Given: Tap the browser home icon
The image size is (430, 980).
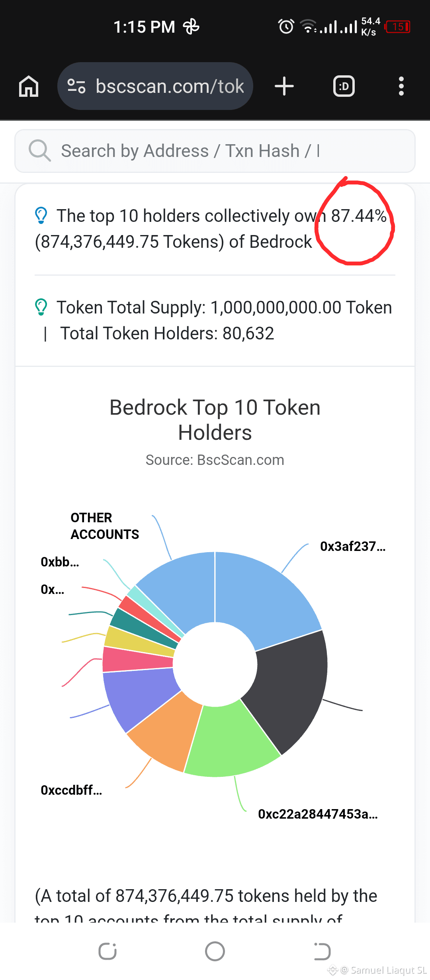Looking at the screenshot, I should click(29, 86).
